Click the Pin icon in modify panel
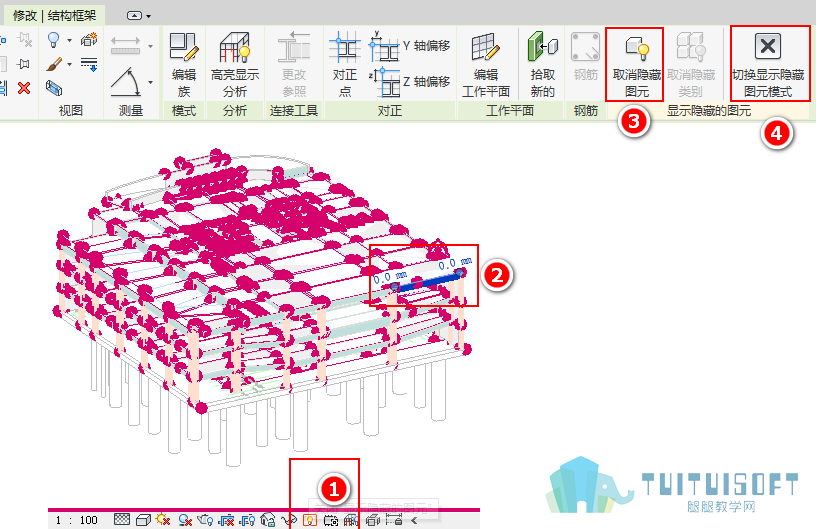 click(22, 64)
